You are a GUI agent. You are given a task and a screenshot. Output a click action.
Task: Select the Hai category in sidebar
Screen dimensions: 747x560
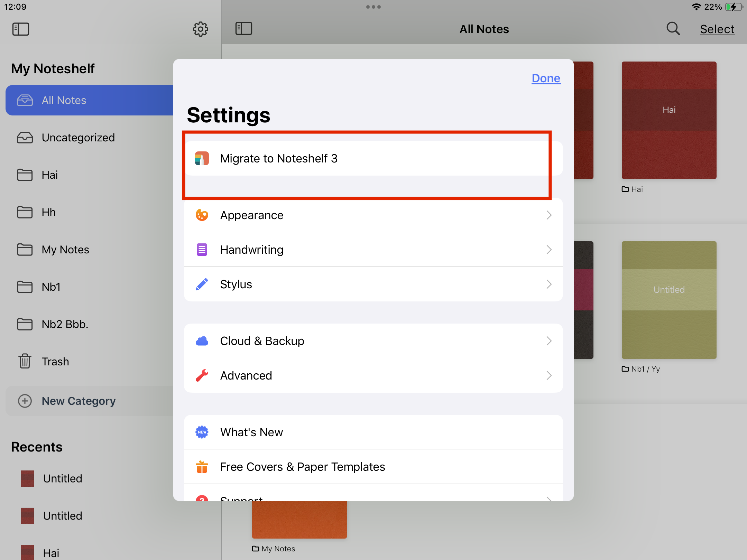tap(90, 175)
